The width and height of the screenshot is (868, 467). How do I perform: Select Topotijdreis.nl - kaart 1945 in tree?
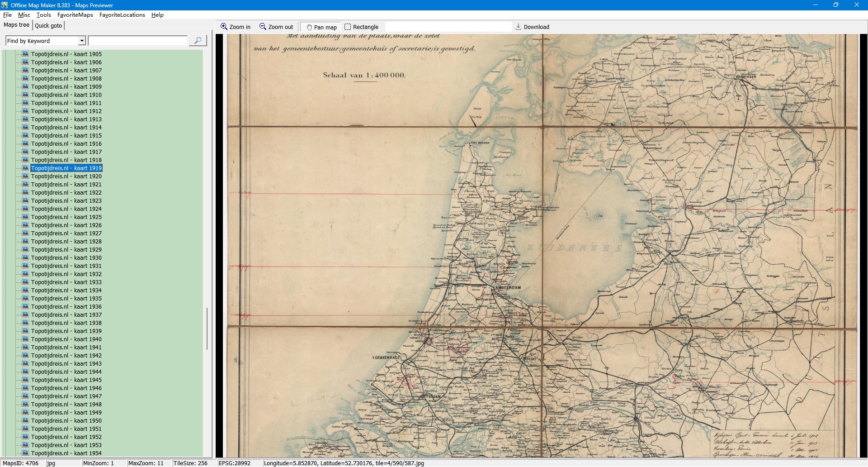(x=66, y=380)
